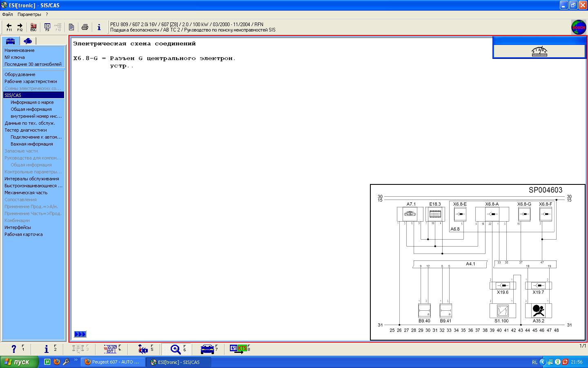Open Рабочая карточка

(x=24, y=234)
